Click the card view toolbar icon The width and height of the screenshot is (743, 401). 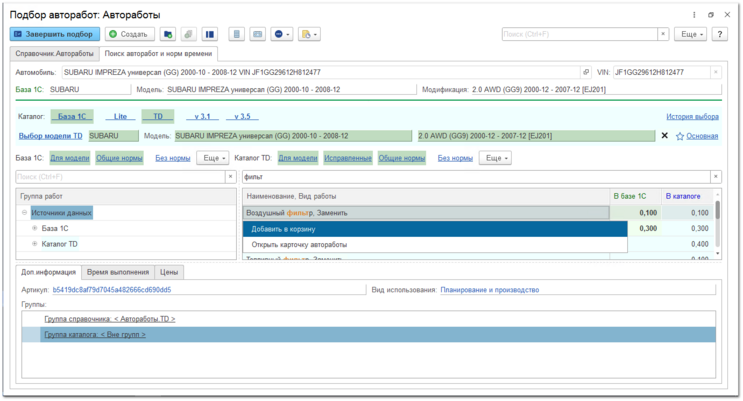tap(258, 34)
